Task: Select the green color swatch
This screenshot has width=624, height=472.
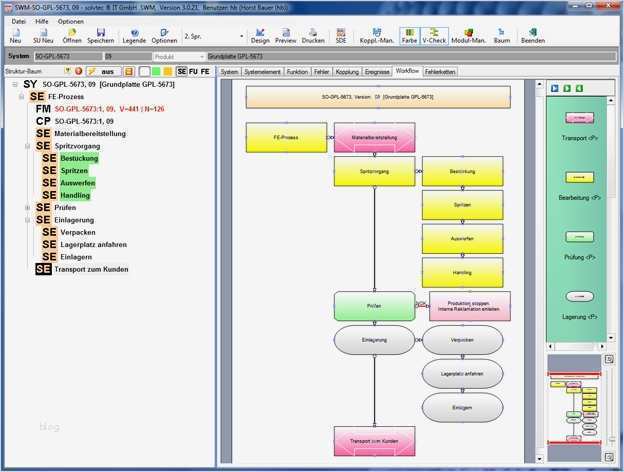Action: click(156, 72)
